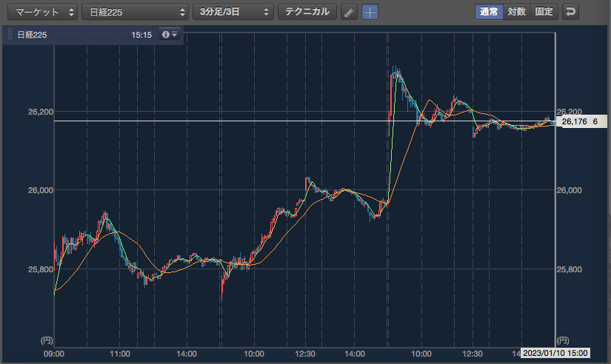Image resolution: width=611 pixels, height=364 pixels.
Task: Click the 26,176 current price tag
Action: tap(582, 121)
